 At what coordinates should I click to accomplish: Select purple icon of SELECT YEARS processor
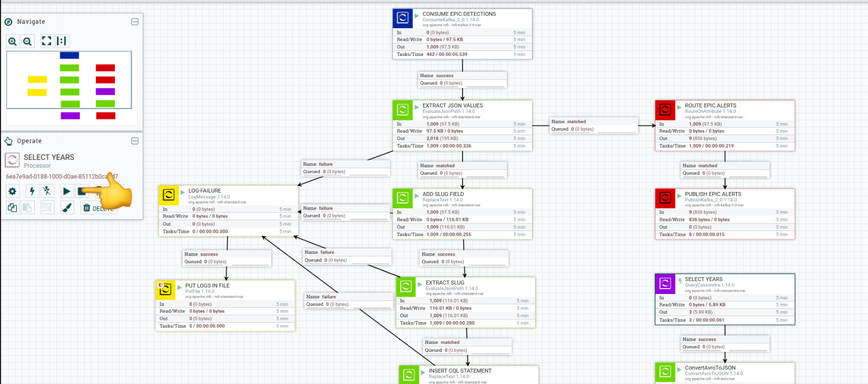point(665,284)
